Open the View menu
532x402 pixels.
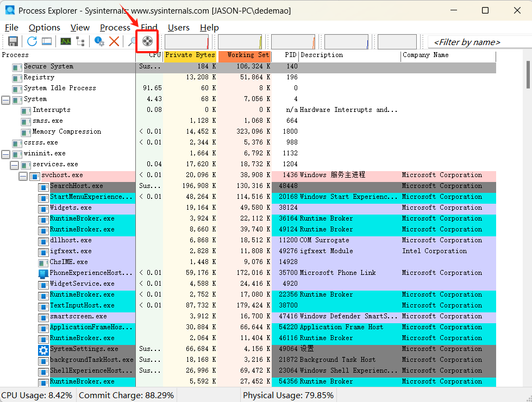point(80,28)
